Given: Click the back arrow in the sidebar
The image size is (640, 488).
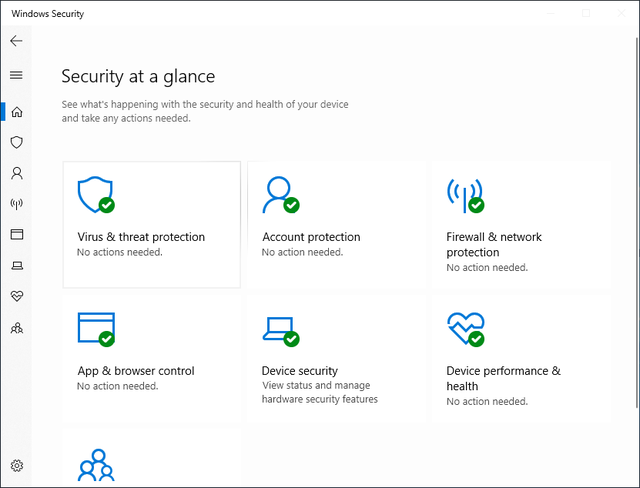Looking at the screenshot, I should click(x=16, y=41).
